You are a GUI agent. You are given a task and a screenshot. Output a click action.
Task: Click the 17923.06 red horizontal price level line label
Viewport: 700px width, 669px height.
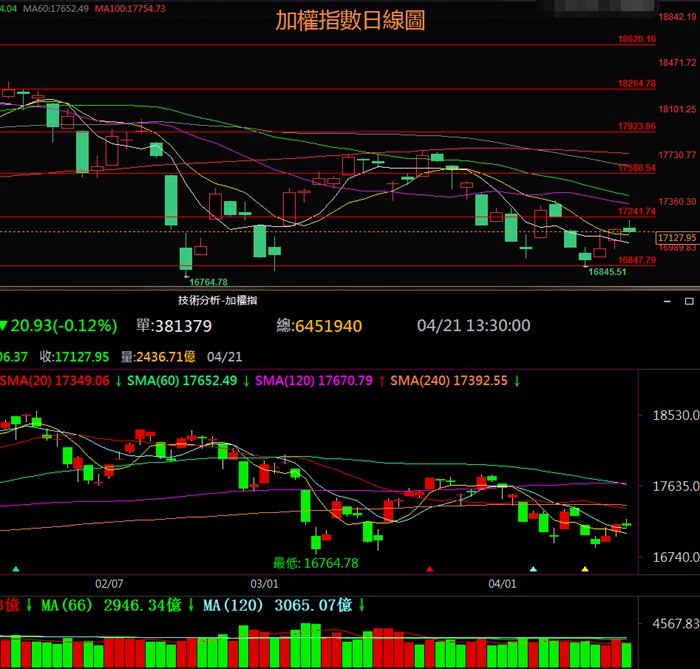pos(636,127)
